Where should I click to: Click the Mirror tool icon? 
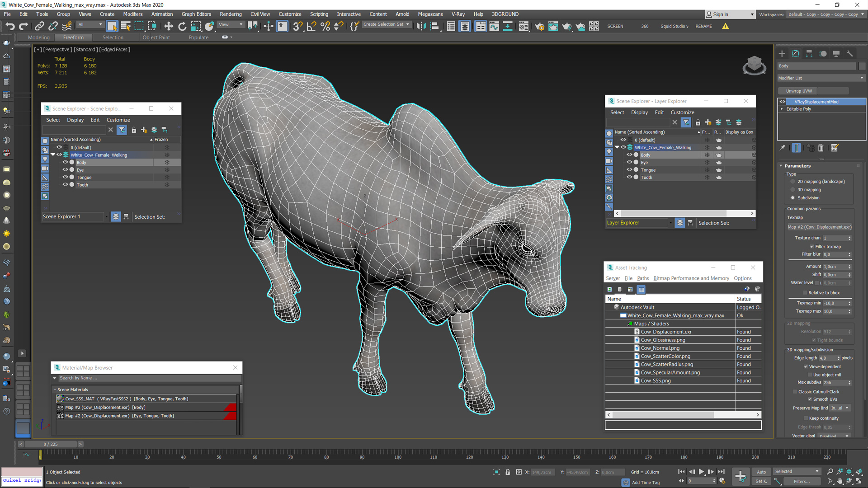tap(421, 26)
